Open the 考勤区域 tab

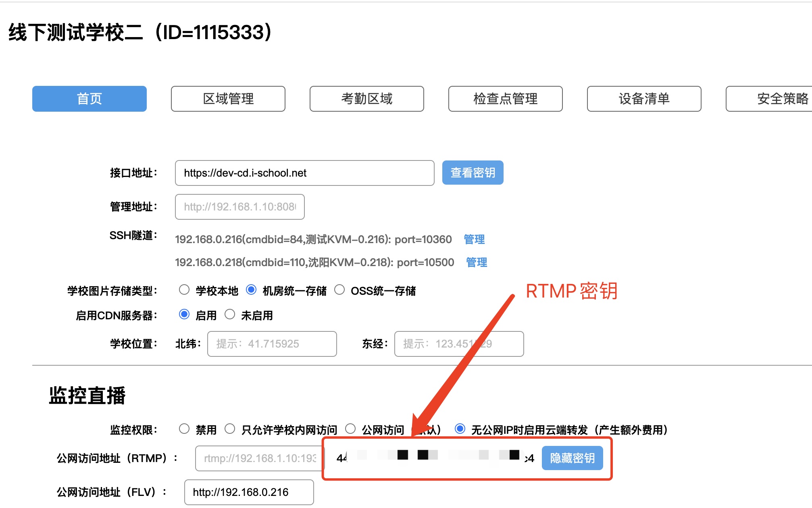click(x=366, y=99)
